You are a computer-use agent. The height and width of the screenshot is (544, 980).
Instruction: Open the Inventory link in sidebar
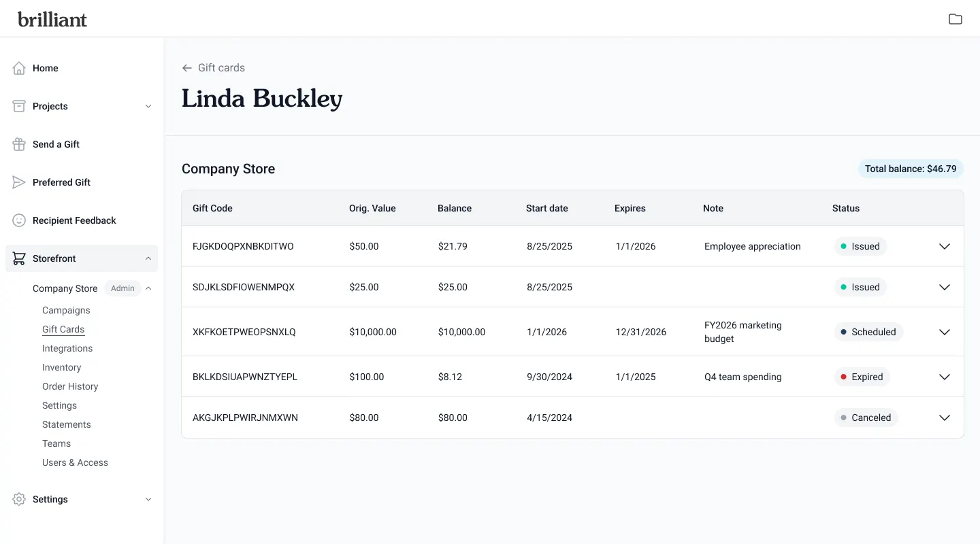[x=61, y=367]
